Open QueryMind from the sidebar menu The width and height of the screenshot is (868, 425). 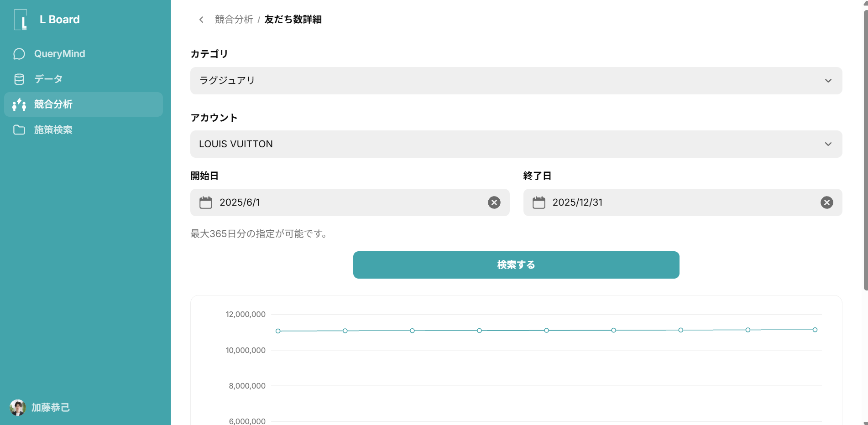(x=59, y=54)
